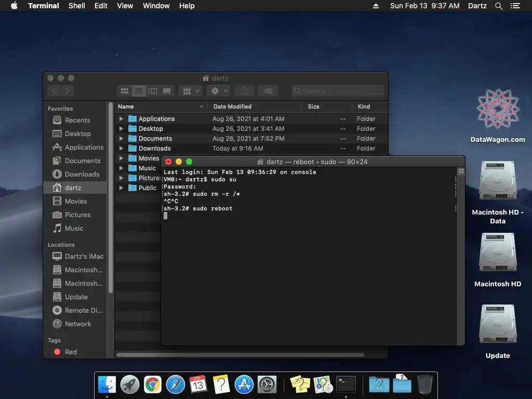
Task: Open App Store icon in dock
Action: (x=244, y=384)
